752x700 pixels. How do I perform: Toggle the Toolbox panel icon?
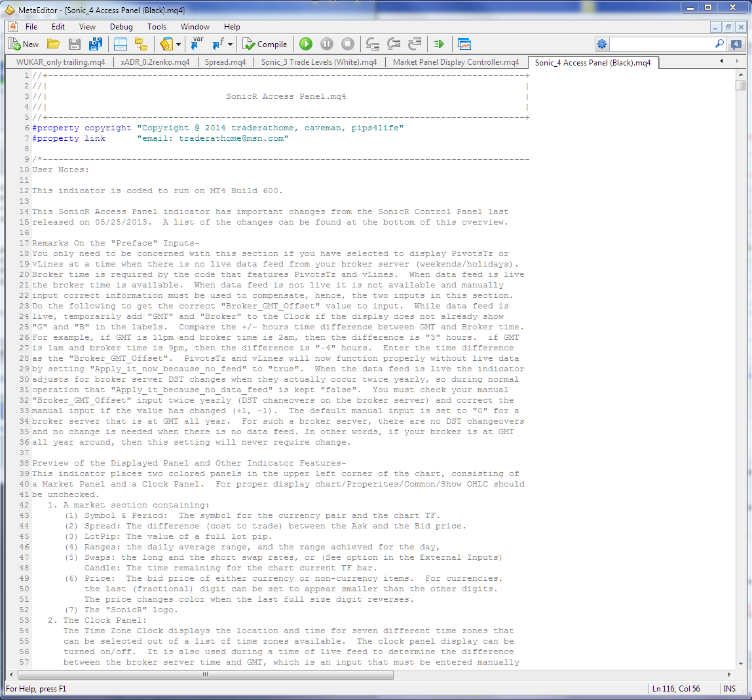point(121,44)
